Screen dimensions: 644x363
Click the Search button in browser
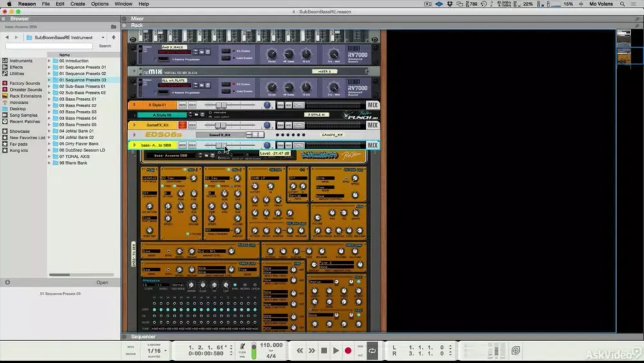pyautogui.click(x=105, y=46)
